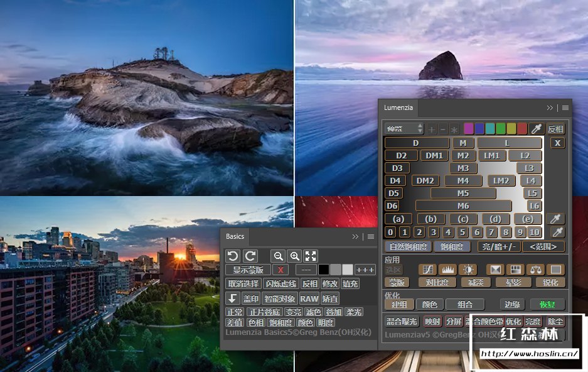Image resolution: width=588 pixels, height=372 pixels.
Task: Click the RAW button in Basics
Action: (x=309, y=299)
